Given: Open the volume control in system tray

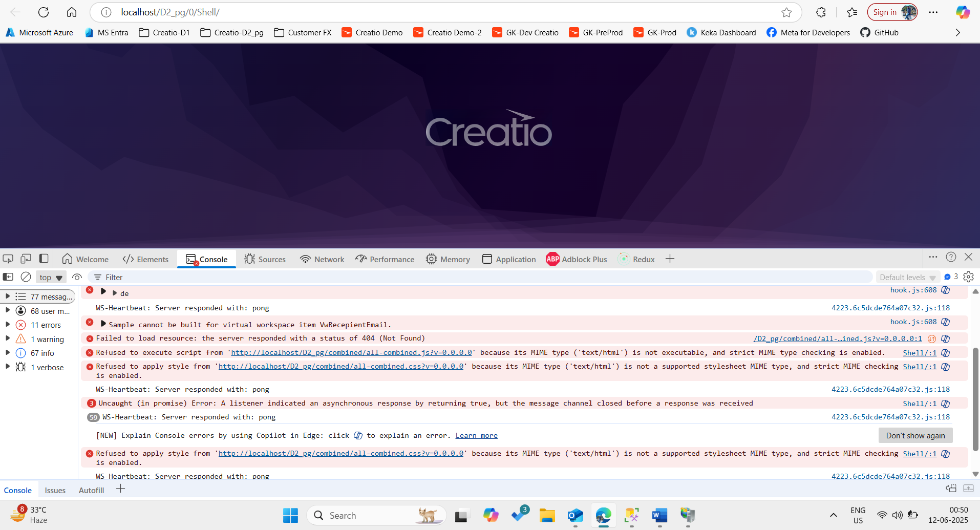Looking at the screenshot, I should 897,516.
